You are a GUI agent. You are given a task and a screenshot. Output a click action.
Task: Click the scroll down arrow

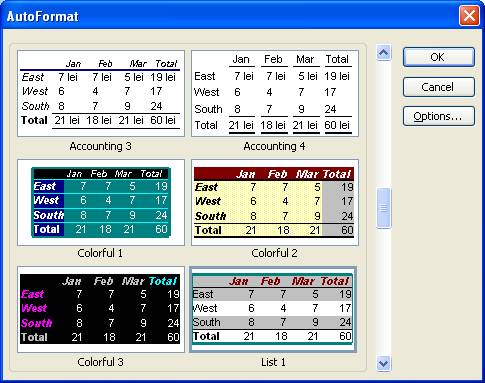pyautogui.click(x=384, y=363)
